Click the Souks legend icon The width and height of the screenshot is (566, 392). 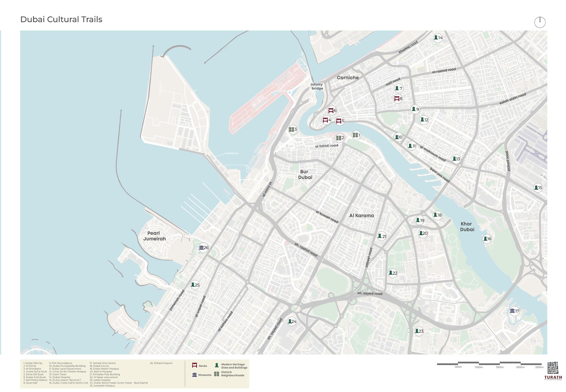194,365
